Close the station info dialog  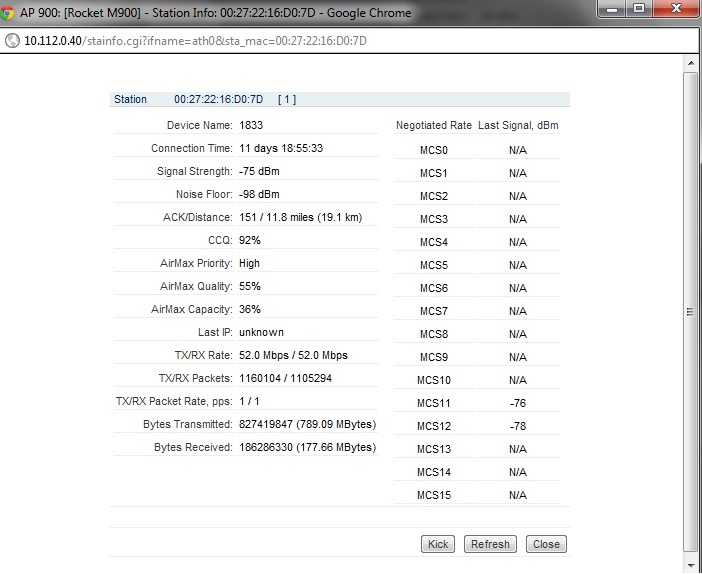[546, 544]
